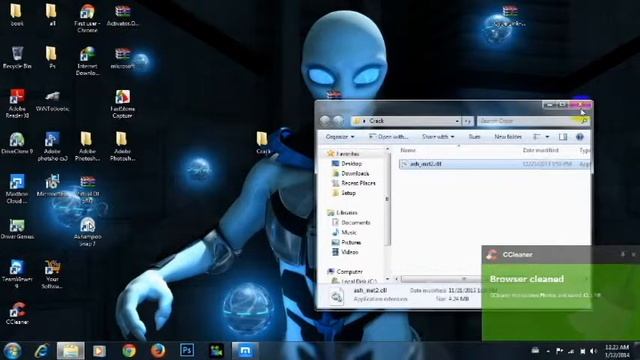Image resolution: width=640 pixels, height=360 pixels.
Task: Expand the Share with dropdown
Action: tap(438, 137)
